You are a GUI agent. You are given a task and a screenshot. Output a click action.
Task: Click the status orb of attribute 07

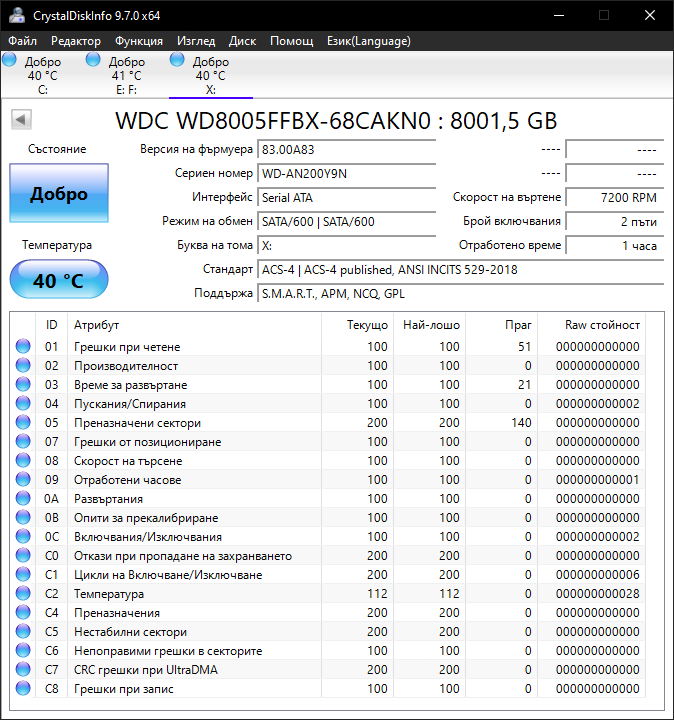pyautogui.click(x=23, y=441)
